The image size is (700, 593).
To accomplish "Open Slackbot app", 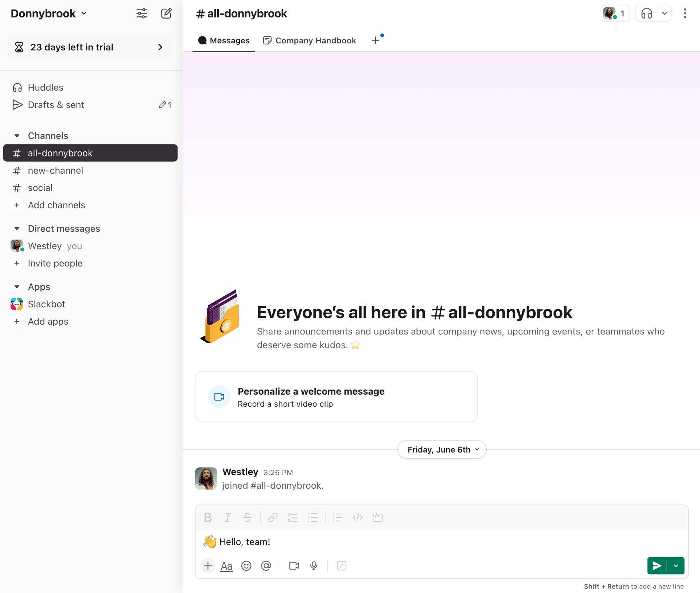I will coord(90,304).
